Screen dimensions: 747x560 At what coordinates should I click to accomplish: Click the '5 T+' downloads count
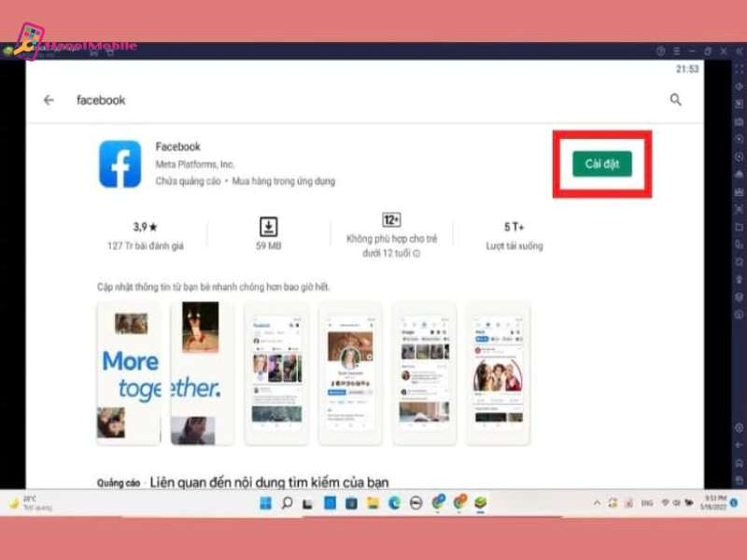click(x=514, y=227)
